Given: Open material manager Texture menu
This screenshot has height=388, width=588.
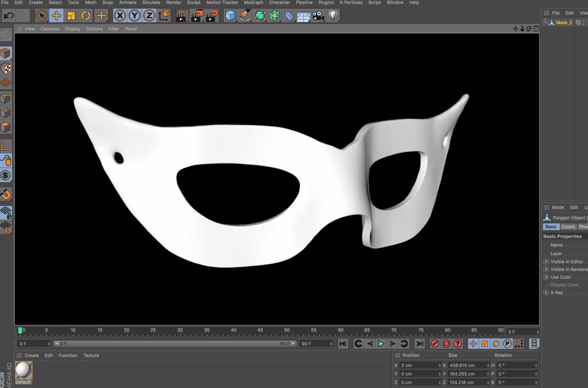Looking at the screenshot, I should coord(91,355).
